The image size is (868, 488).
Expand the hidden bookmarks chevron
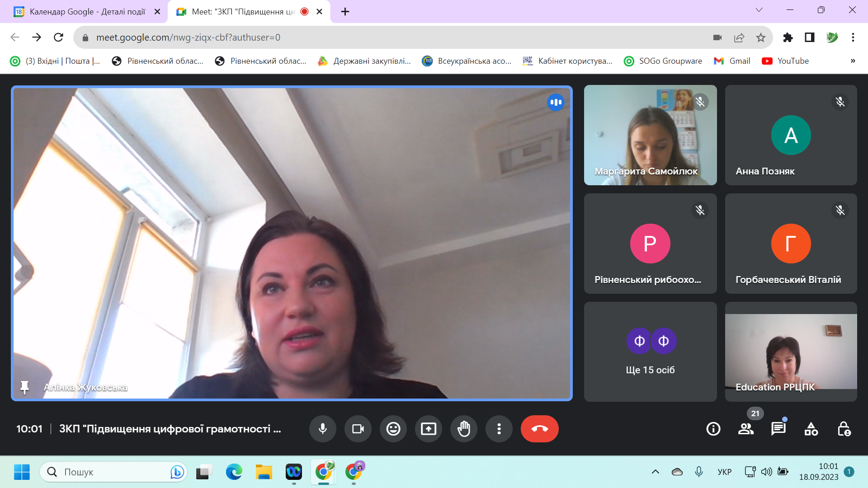tap(853, 61)
